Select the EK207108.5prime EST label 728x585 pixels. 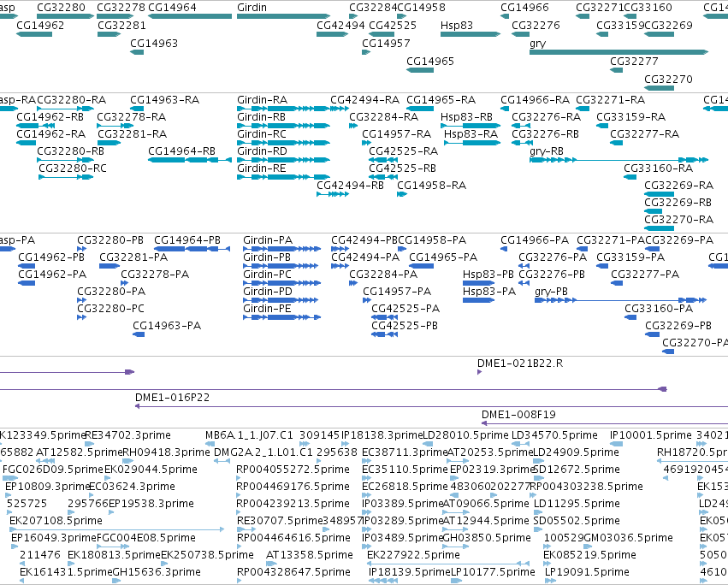click(56, 521)
